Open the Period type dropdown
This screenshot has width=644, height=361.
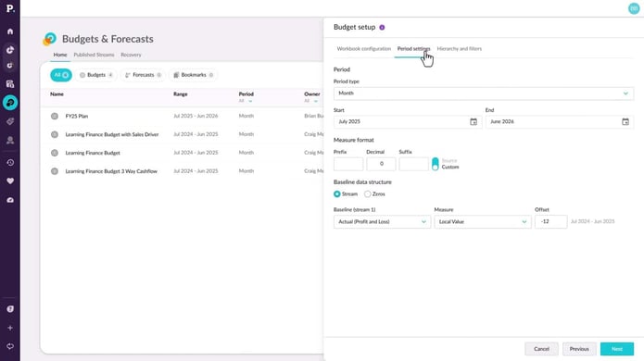click(484, 93)
